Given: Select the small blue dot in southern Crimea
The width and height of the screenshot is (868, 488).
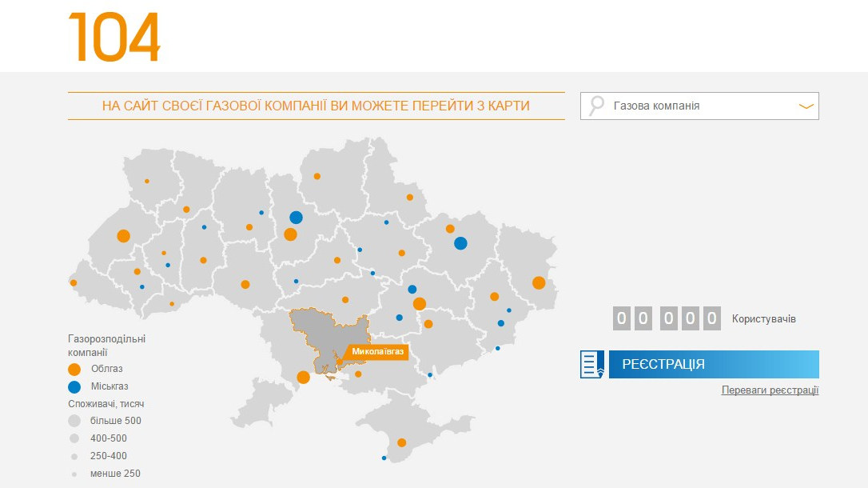Looking at the screenshot, I should click(384, 458).
